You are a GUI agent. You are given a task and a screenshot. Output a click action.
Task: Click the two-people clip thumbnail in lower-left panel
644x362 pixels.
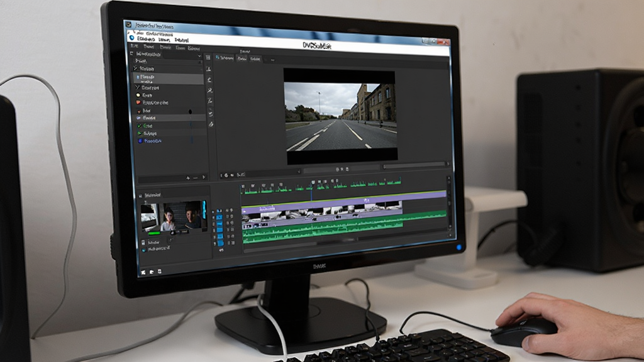point(184,216)
